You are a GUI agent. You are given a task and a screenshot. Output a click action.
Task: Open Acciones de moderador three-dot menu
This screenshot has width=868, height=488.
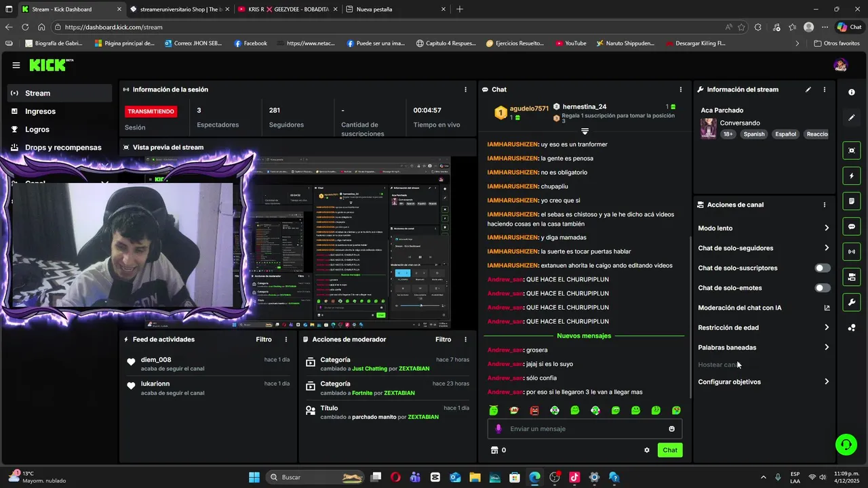(x=465, y=340)
